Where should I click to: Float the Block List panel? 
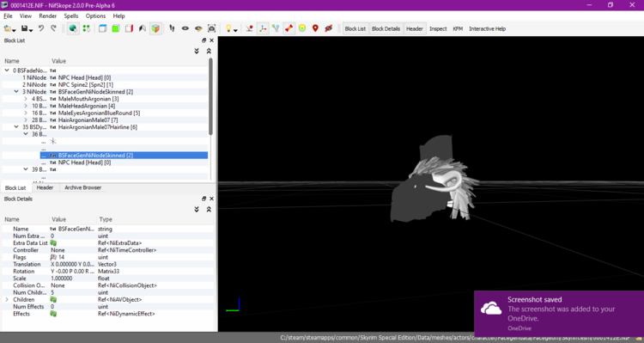point(204,40)
